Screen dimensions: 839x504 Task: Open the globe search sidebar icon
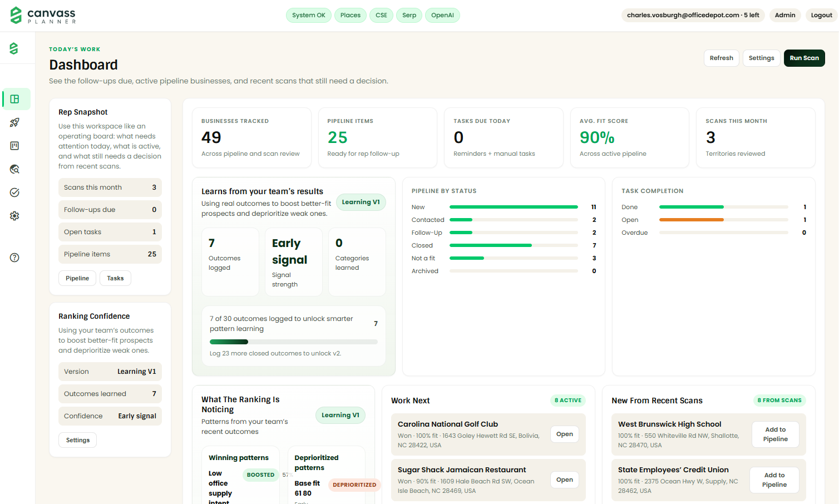(15, 169)
